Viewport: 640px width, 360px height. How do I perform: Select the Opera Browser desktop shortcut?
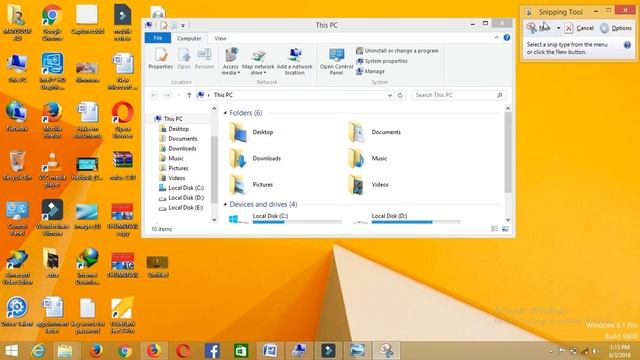click(122, 120)
